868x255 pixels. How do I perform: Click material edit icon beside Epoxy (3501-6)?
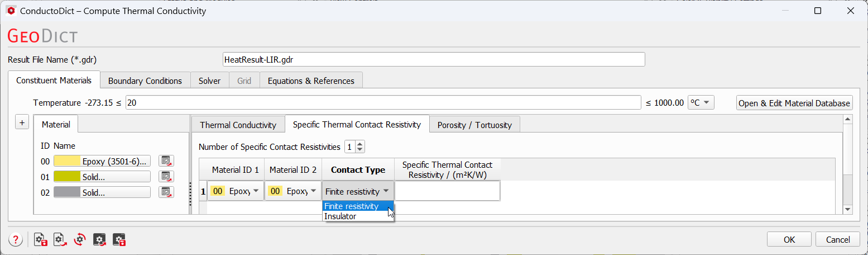[166, 161]
